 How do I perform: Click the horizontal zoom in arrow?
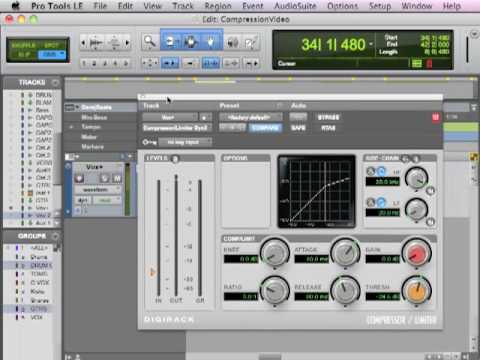(127, 43)
